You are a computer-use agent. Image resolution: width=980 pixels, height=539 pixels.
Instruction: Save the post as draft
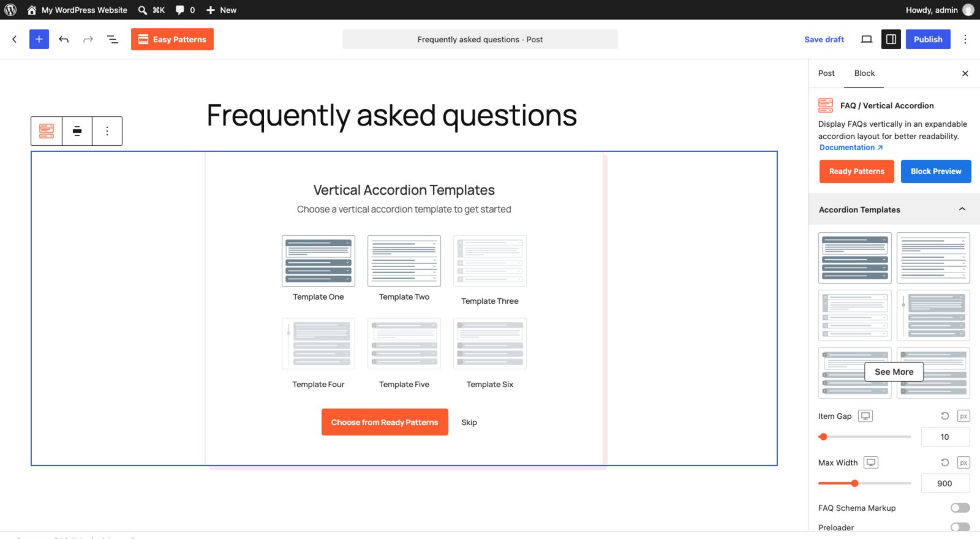coord(824,39)
